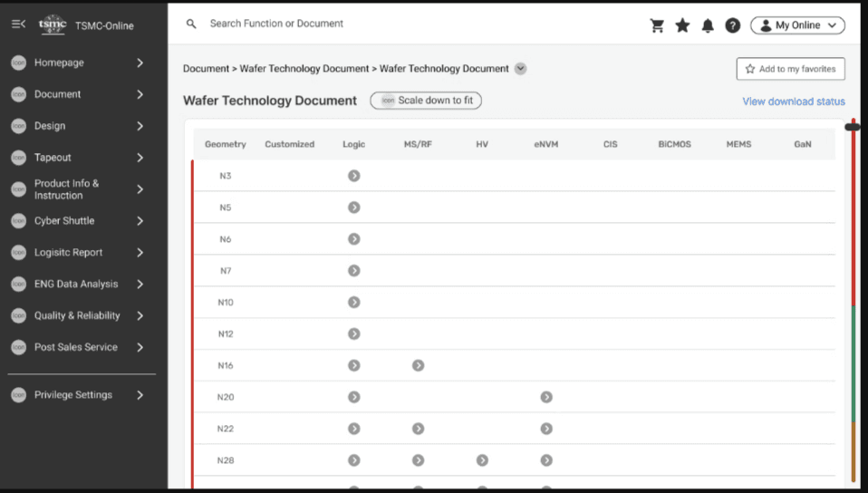Open N16 Logic document arrow

click(353, 365)
